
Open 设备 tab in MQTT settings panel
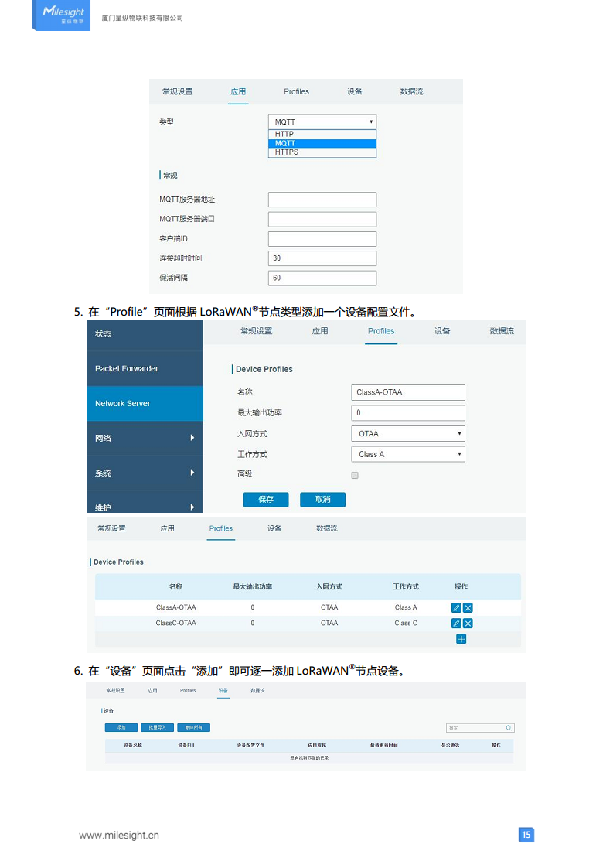click(355, 92)
